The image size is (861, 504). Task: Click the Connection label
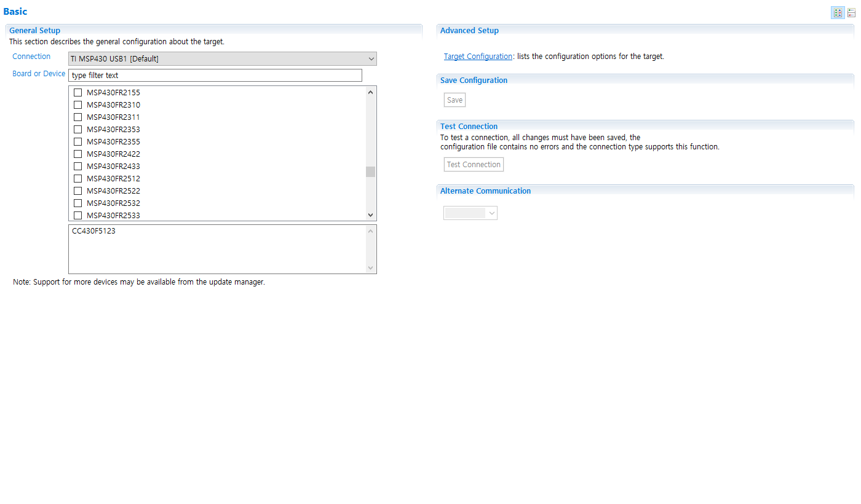[x=31, y=57]
